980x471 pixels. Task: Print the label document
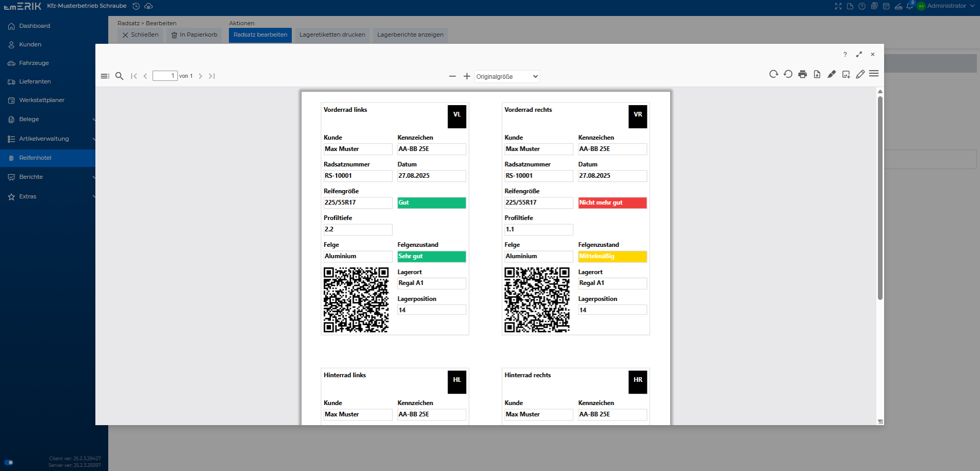[802, 74]
